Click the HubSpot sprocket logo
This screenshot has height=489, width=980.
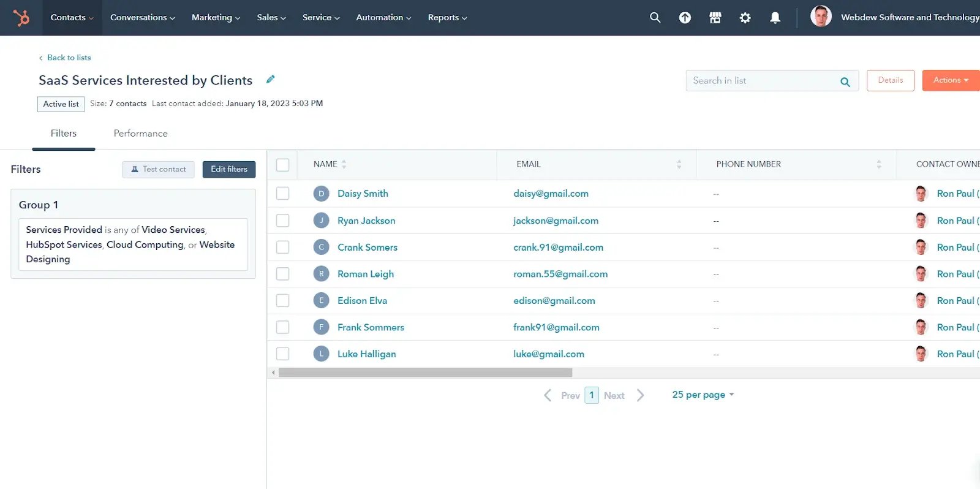pyautogui.click(x=21, y=18)
